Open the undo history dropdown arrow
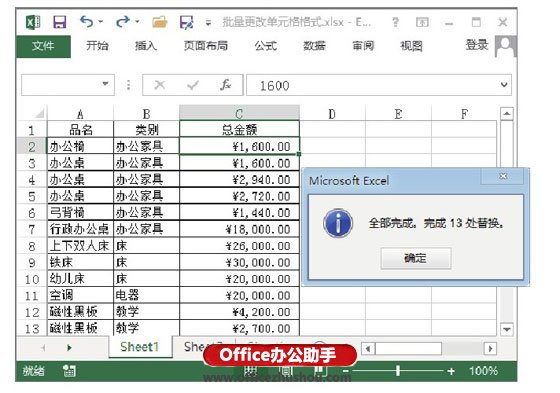 pyautogui.click(x=100, y=22)
